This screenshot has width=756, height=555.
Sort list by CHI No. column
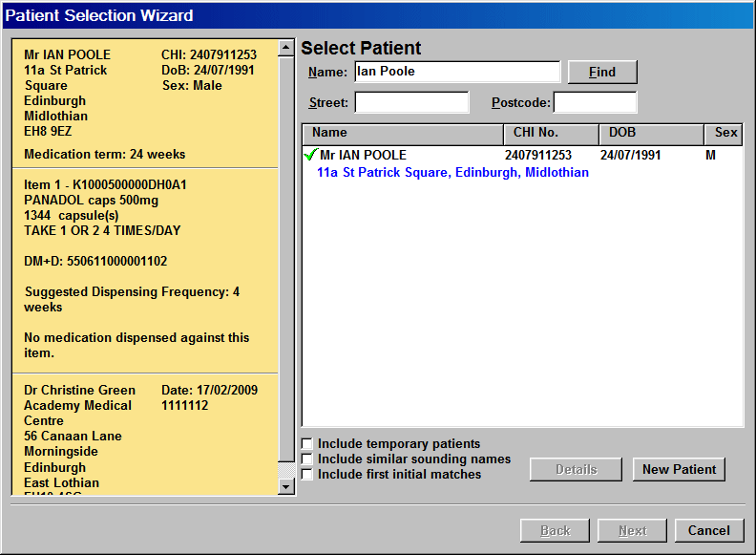(550, 133)
